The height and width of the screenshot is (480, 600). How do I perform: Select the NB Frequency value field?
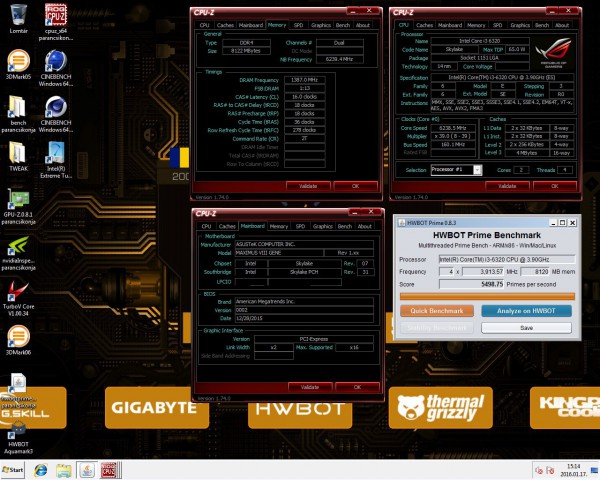pos(339,59)
